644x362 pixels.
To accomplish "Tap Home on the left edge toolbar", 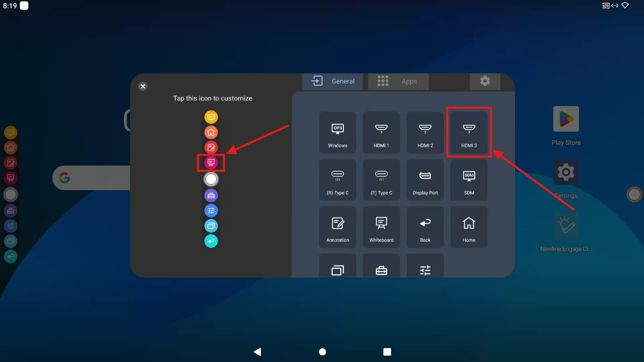I will 11,148.
